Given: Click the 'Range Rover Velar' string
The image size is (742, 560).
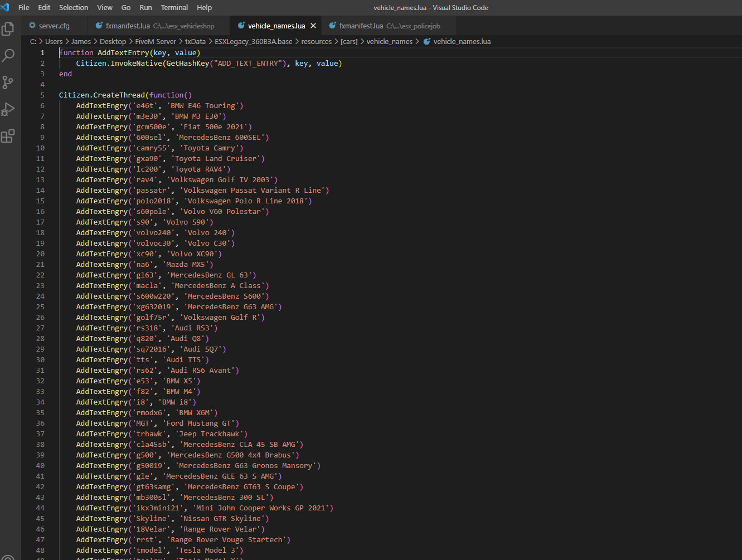Looking at the screenshot, I should 218,529.
